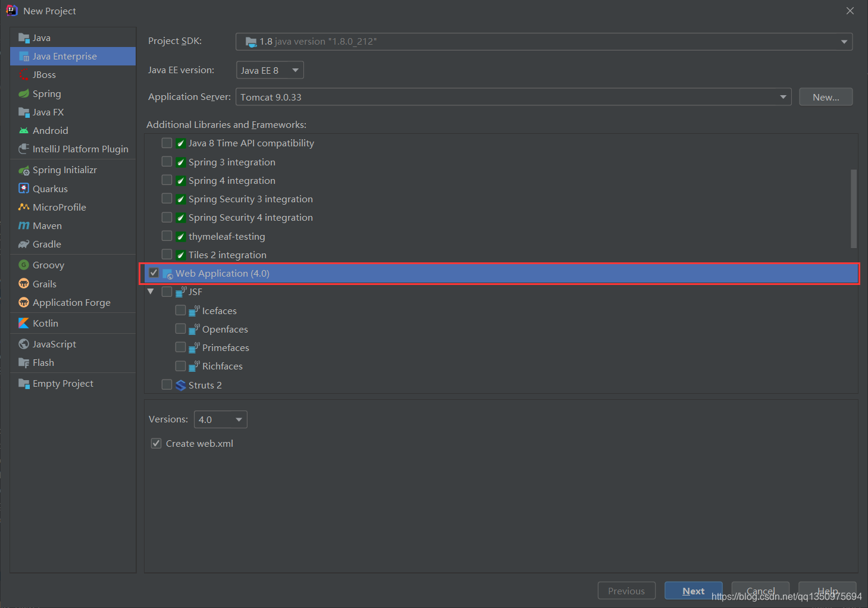Check the Struts 2 checkbox
The height and width of the screenshot is (608, 868).
[167, 385]
